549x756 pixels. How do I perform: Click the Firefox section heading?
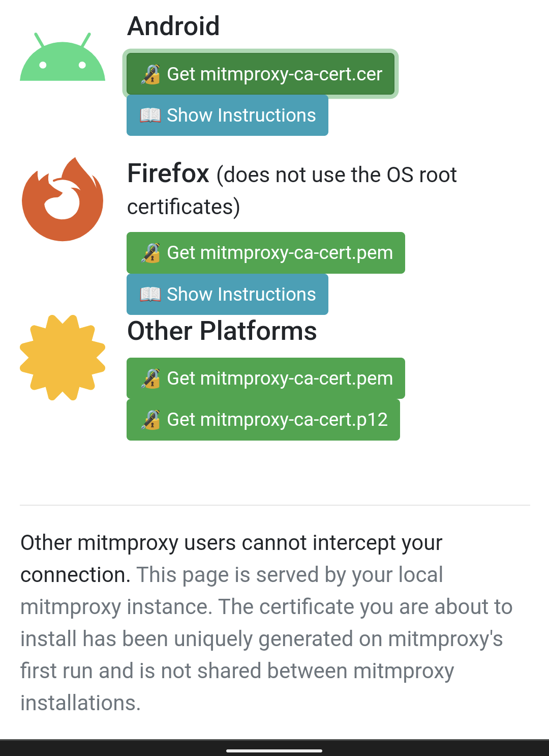tap(168, 173)
